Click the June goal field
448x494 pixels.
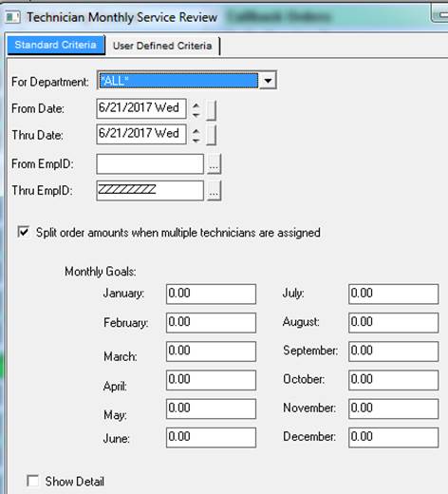211,438
